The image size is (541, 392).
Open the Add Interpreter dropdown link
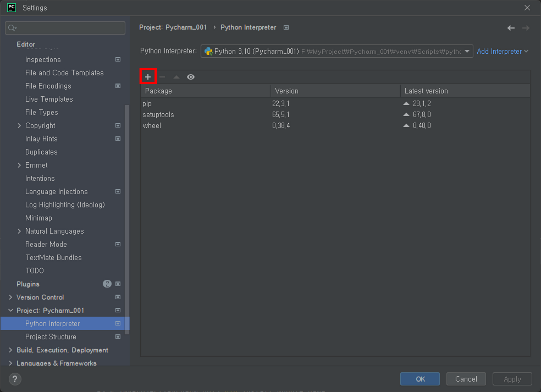coord(502,51)
